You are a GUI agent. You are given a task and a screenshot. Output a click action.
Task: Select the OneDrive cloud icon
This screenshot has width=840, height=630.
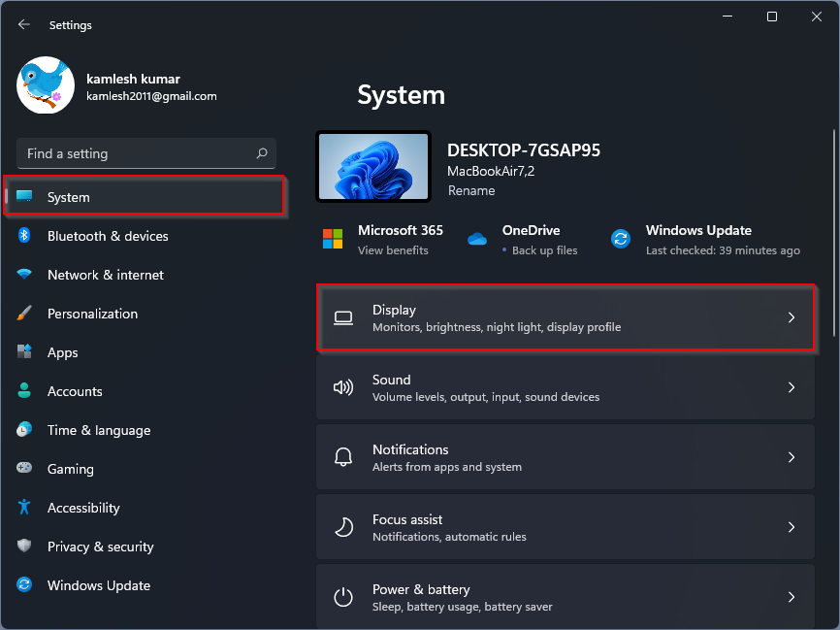(476, 238)
